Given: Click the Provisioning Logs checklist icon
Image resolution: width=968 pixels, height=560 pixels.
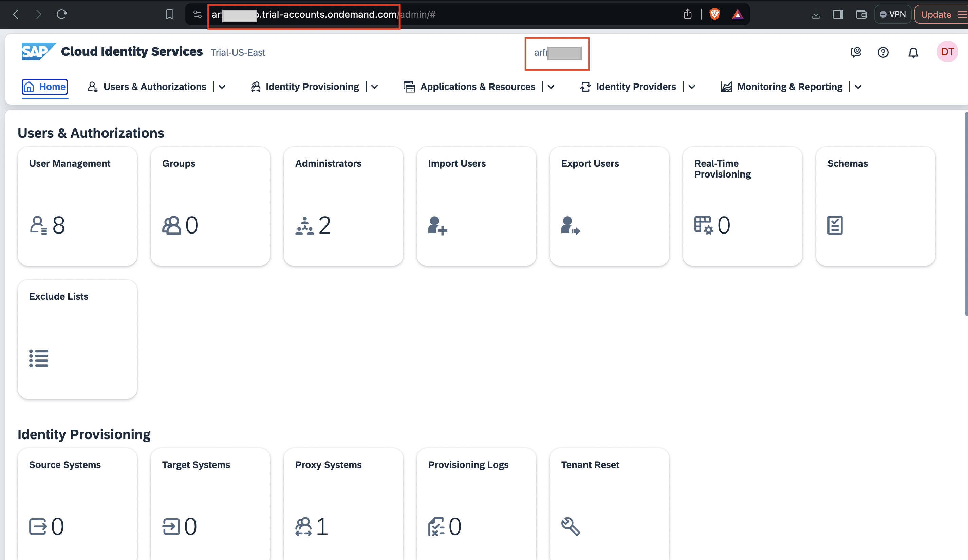Looking at the screenshot, I should coord(436,527).
